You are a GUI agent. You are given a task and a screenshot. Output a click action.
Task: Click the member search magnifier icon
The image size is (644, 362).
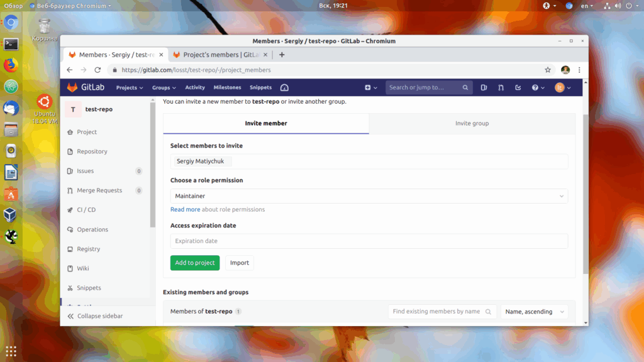(x=488, y=312)
